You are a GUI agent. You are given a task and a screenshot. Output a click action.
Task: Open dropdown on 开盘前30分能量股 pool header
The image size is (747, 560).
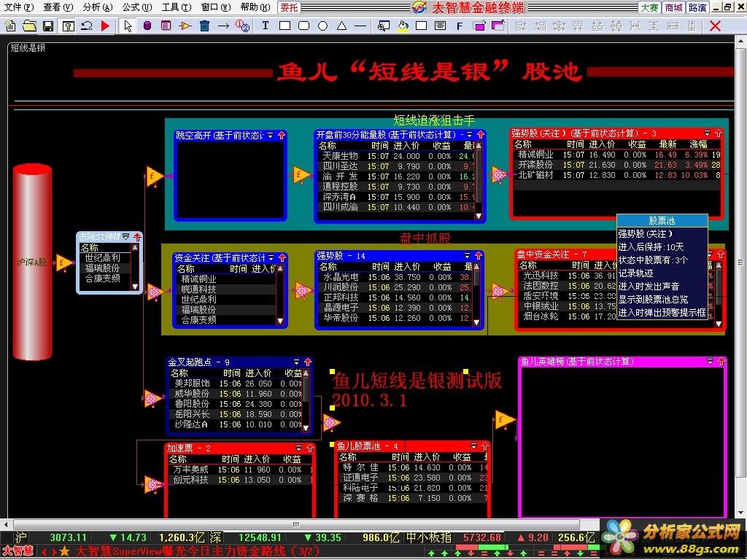click(469, 135)
